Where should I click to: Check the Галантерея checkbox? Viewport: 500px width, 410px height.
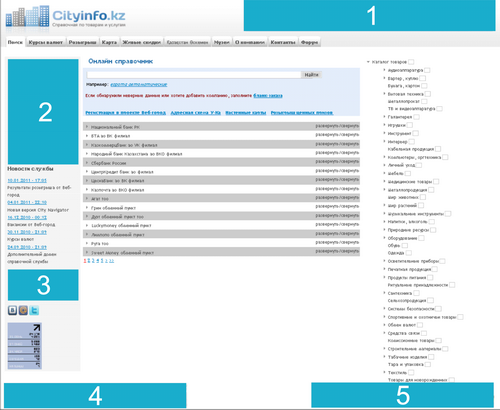(x=416, y=117)
